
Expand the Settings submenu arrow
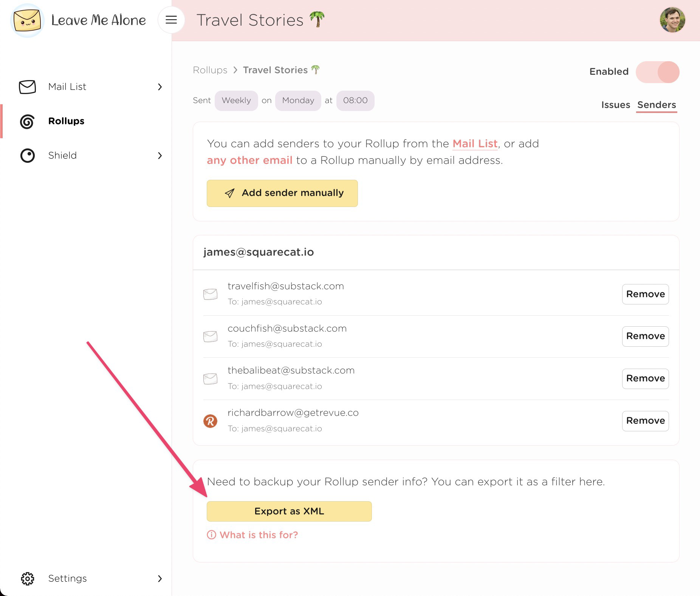point(160,579)
